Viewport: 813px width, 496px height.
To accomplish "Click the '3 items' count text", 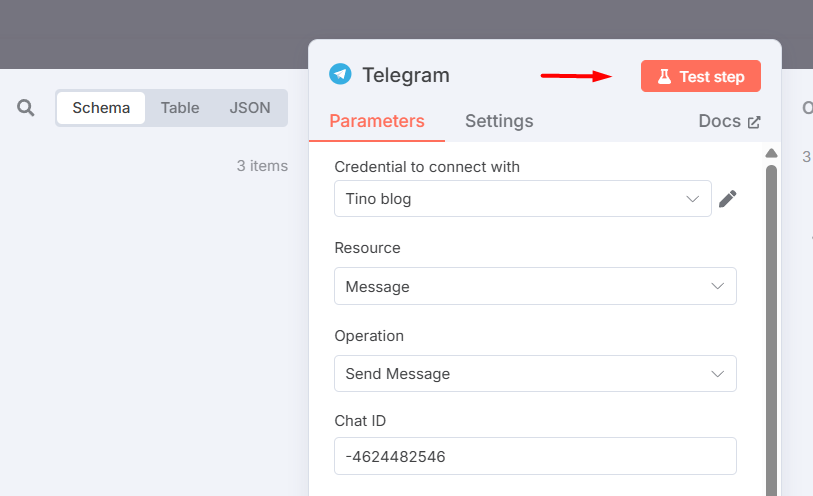I will point(262,166).
